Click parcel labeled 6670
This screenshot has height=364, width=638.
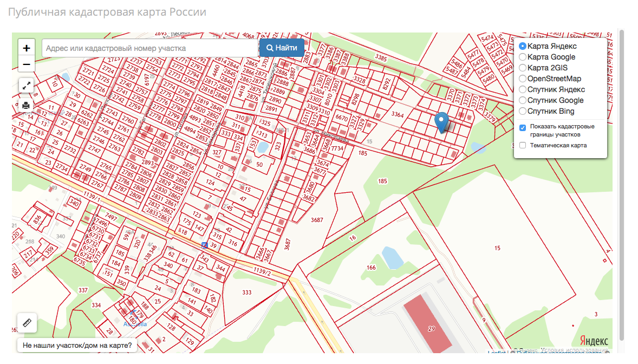pos(341,118)
